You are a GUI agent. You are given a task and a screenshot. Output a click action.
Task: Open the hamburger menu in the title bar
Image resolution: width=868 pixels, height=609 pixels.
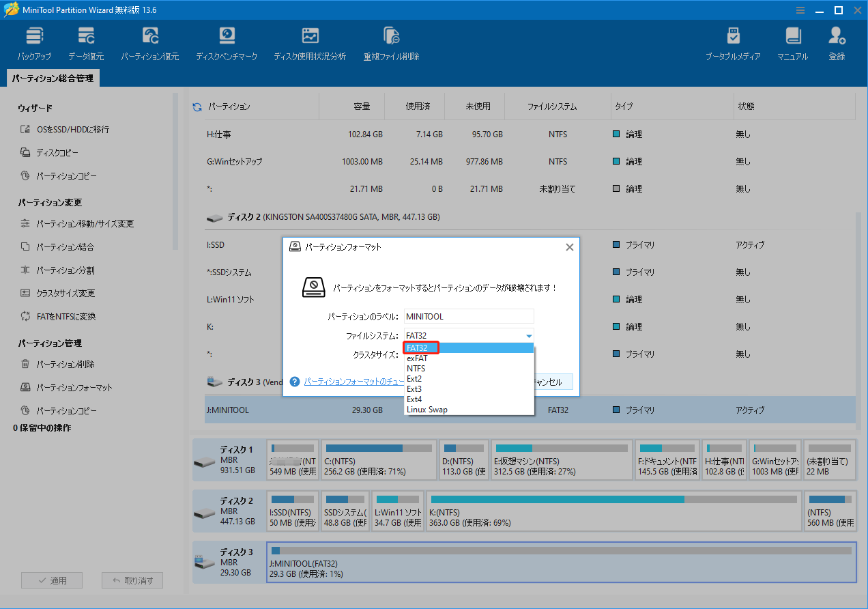(800, 10)
